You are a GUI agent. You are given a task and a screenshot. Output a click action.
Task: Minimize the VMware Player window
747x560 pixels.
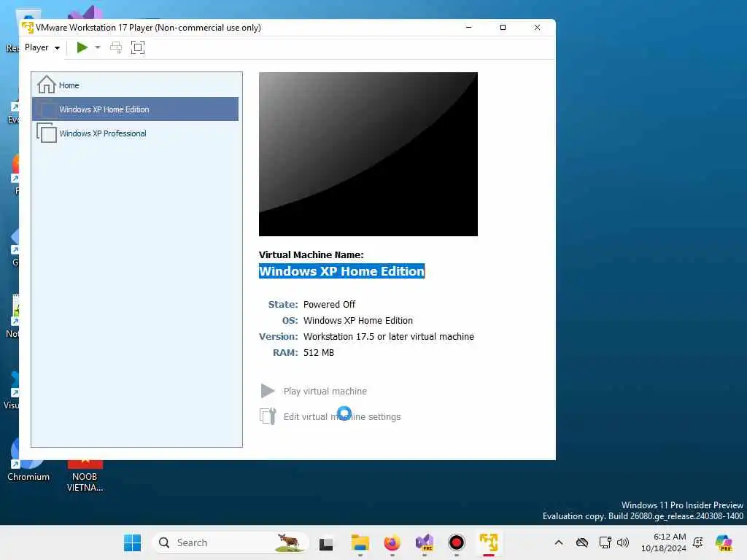tap(468, 28)
